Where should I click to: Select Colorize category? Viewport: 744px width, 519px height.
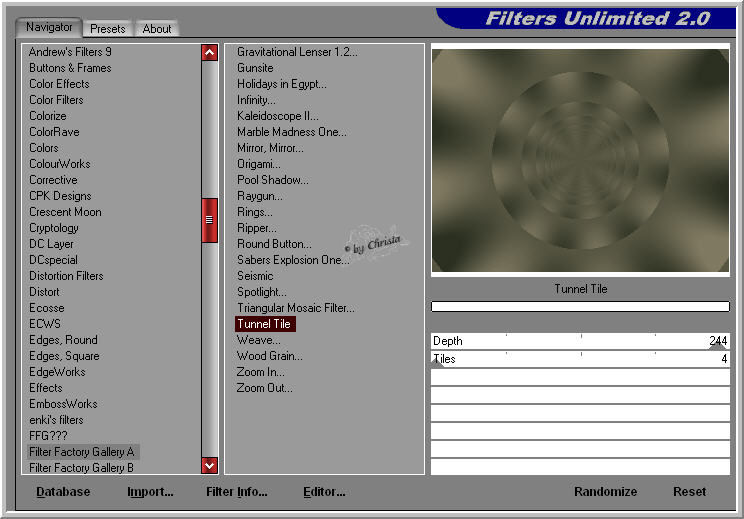pyautogui.click(x=47, y=116)
